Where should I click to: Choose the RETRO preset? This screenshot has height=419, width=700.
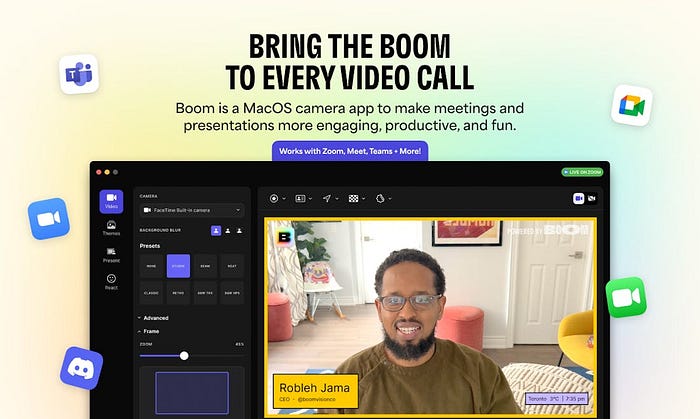click(x=178, y=293)
